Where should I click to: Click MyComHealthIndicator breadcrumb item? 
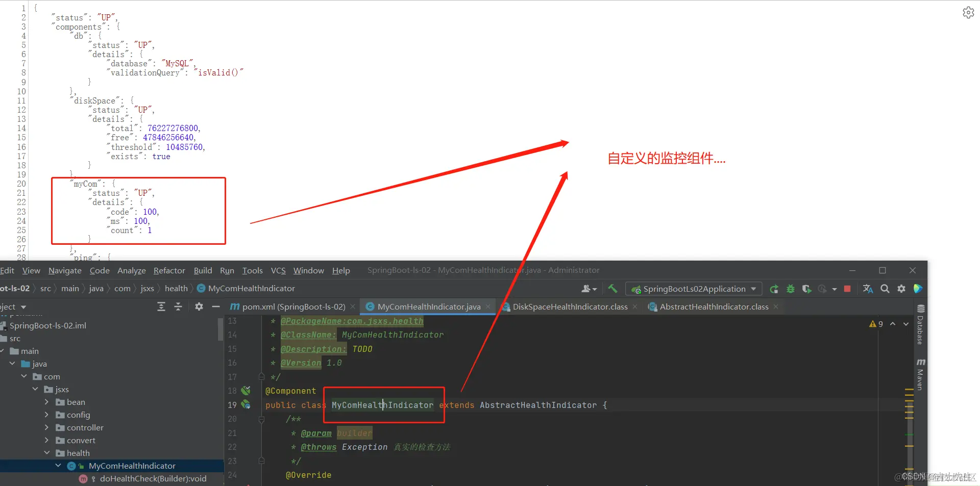246,288
